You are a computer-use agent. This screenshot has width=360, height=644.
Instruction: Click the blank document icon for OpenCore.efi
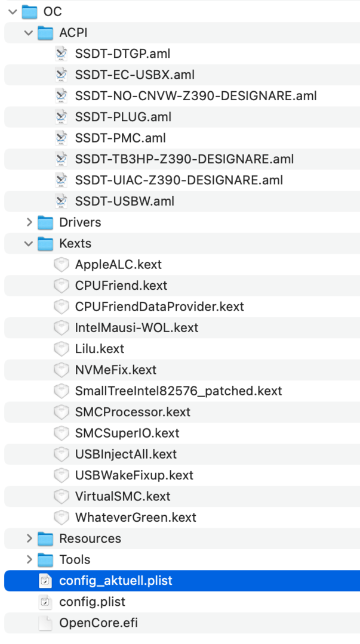45,623
